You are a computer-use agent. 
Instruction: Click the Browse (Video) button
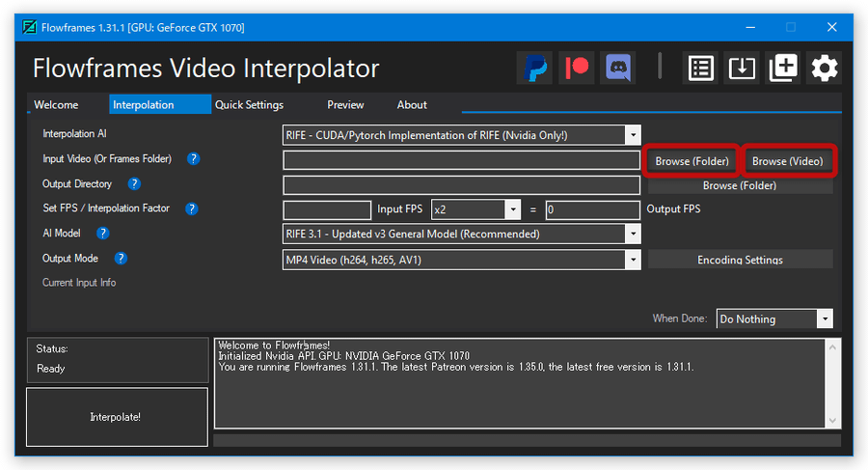pyautogui.click(x=787, y=161)
